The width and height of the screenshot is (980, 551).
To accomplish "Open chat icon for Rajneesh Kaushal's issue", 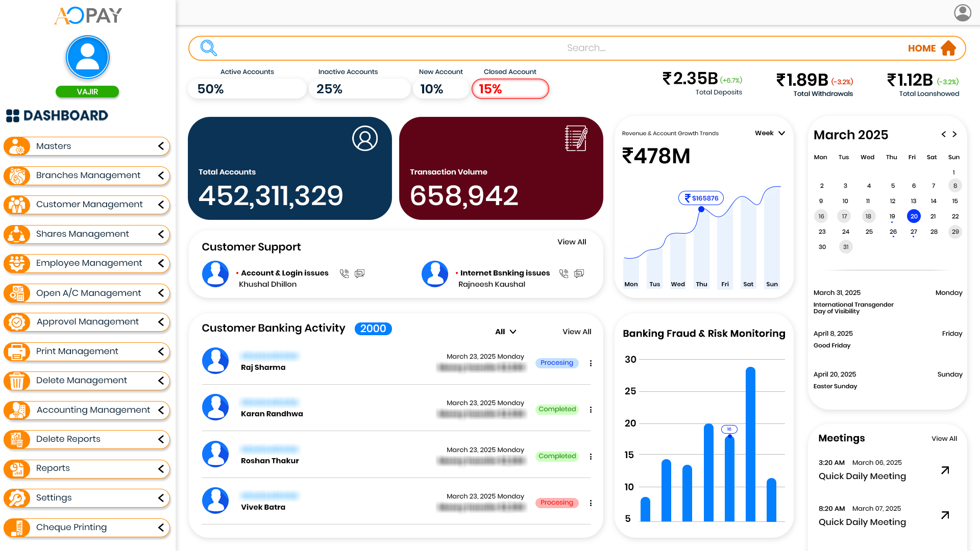I will [x=579, y=273].
